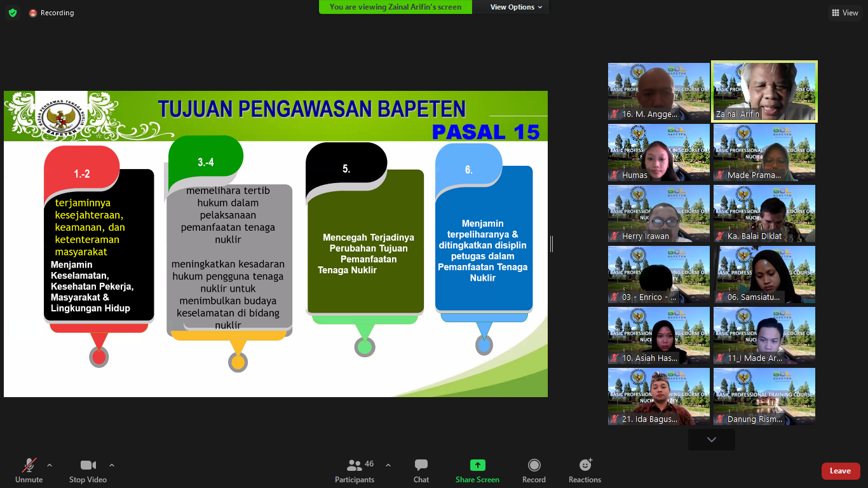The height and width of the screenshot is (488, 868).
Task: Click the slide title 'TUJUAN PENGAWASAN BAPETEN'
Action: point(311,109)
